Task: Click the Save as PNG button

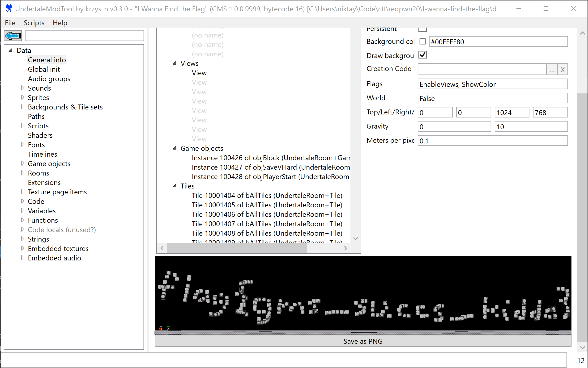Action: (x=363, y=341)
